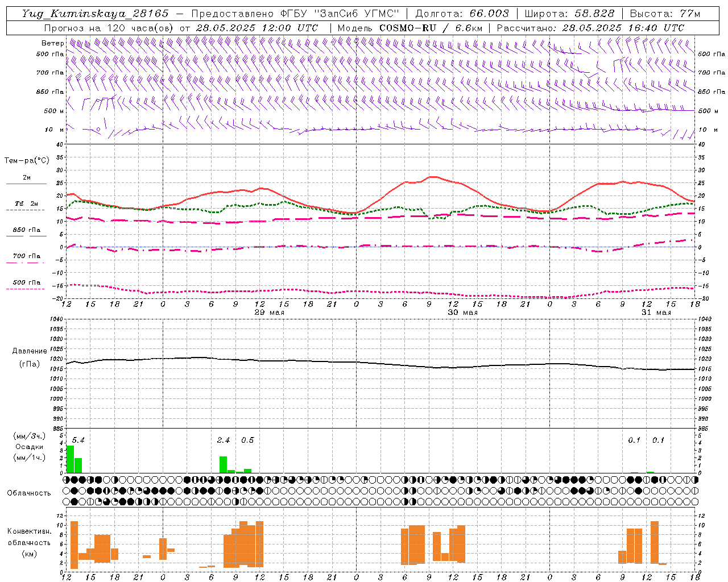This screenshot has width=728, height=582.
Task: Click the black pressure curve in Давление chart
Action: tap(380, 363)
